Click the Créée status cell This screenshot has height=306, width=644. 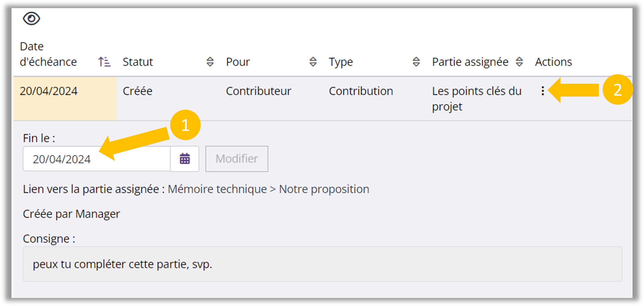[137, 91]
